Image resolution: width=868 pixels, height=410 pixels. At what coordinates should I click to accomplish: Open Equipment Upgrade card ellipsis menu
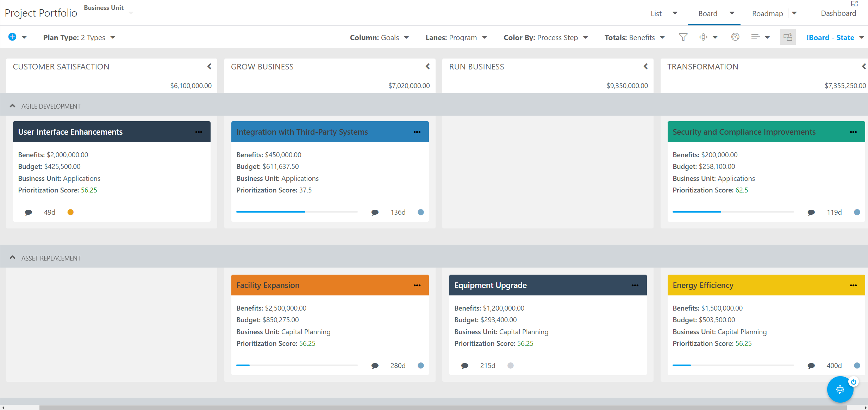click(635, 286)
